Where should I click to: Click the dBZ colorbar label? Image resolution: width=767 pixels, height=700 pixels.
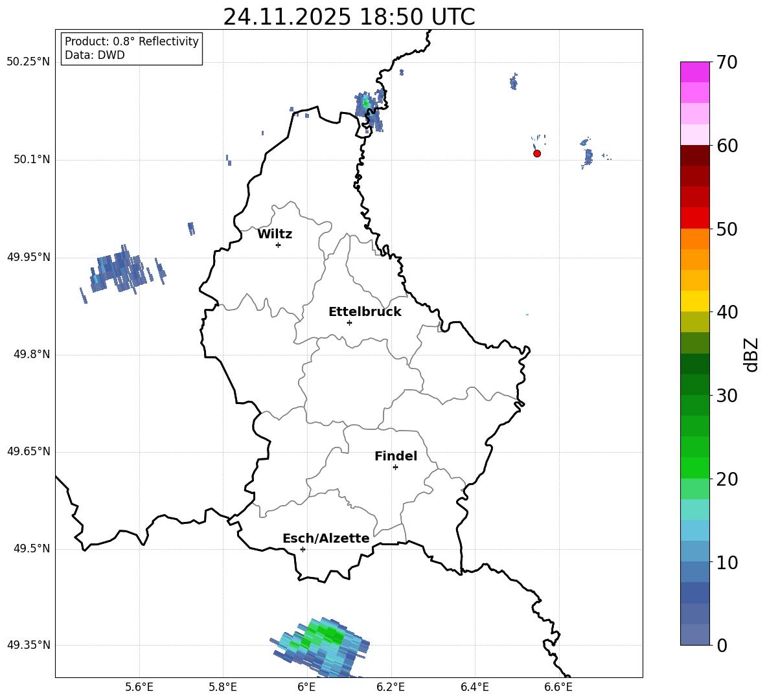click(752, 355)
